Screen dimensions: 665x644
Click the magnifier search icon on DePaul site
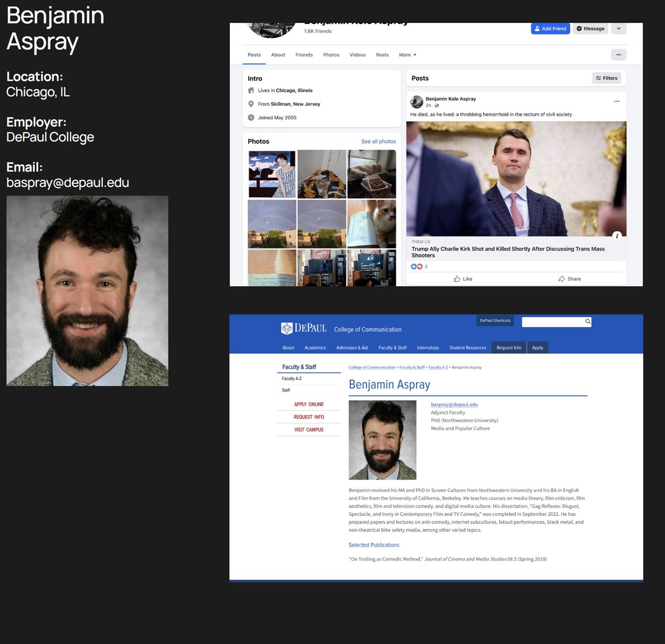(588, 322)
